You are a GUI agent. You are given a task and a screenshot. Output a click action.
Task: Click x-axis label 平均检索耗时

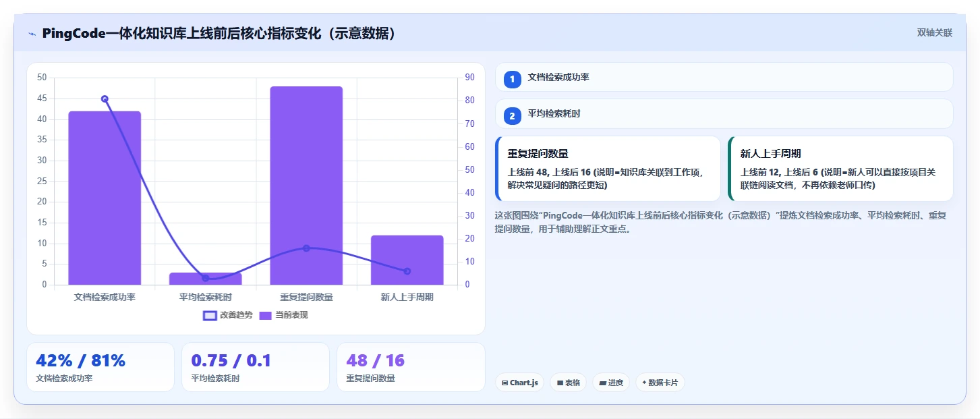205,297
